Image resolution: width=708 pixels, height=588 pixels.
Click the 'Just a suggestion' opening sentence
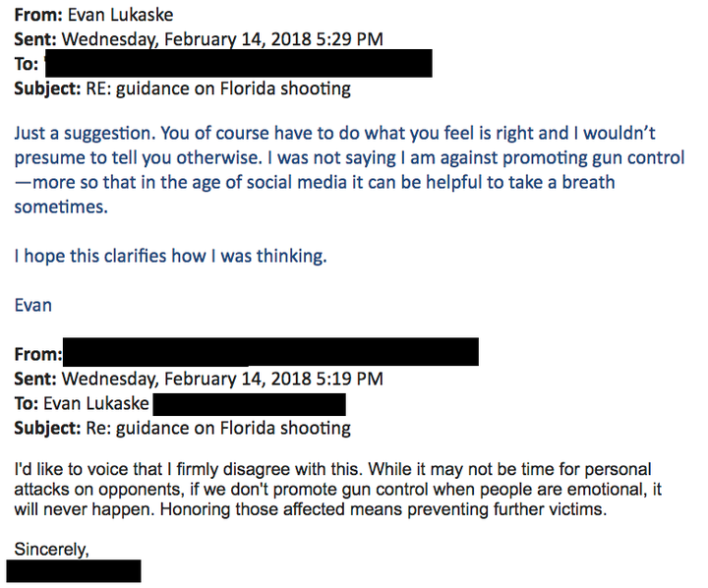[85, 133]
